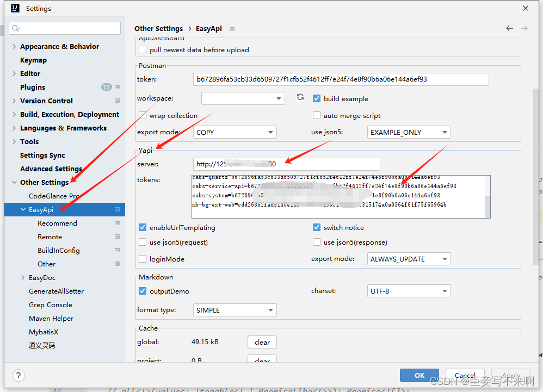
Task: Open Postman export mode COPY dropdown
Action: pos(235,132)
